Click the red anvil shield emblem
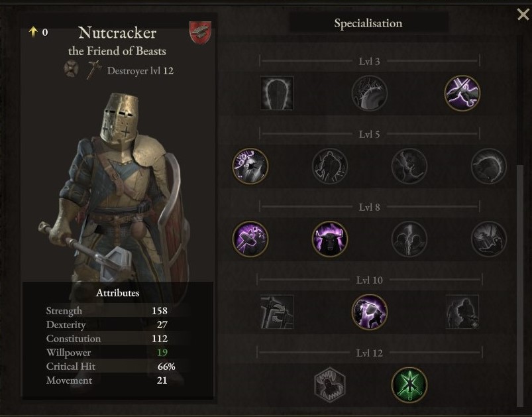This screenshot has width=532, height=417. click(x=200, y=32)
